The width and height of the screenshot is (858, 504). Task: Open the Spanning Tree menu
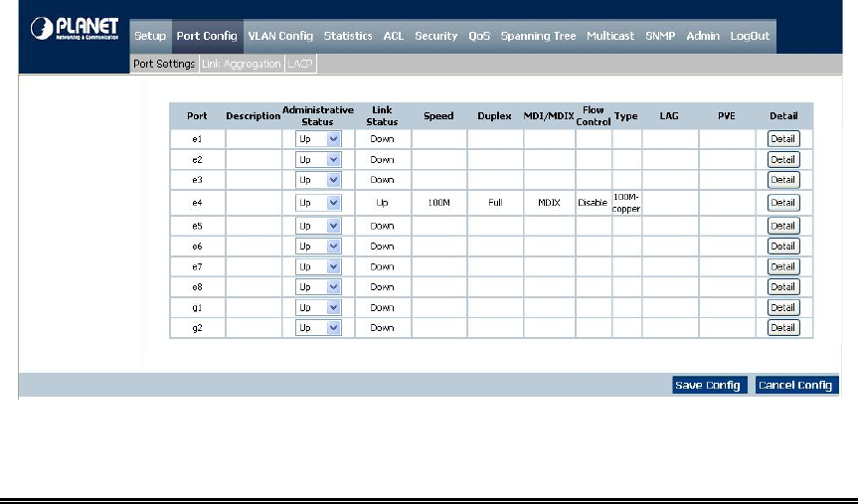pyautogui.click(x=539, y=36)
